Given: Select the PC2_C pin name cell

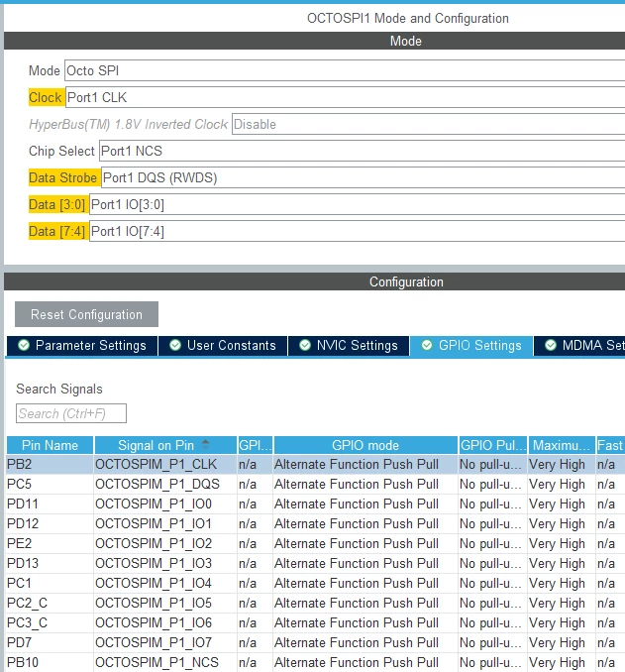Looking at the screenshot, I should (50, 603).
